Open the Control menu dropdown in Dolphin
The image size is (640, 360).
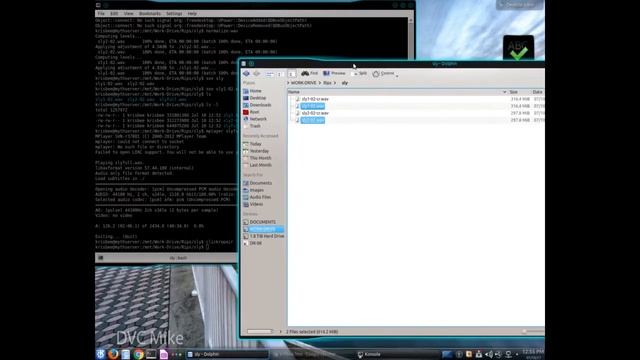(385, 73)
